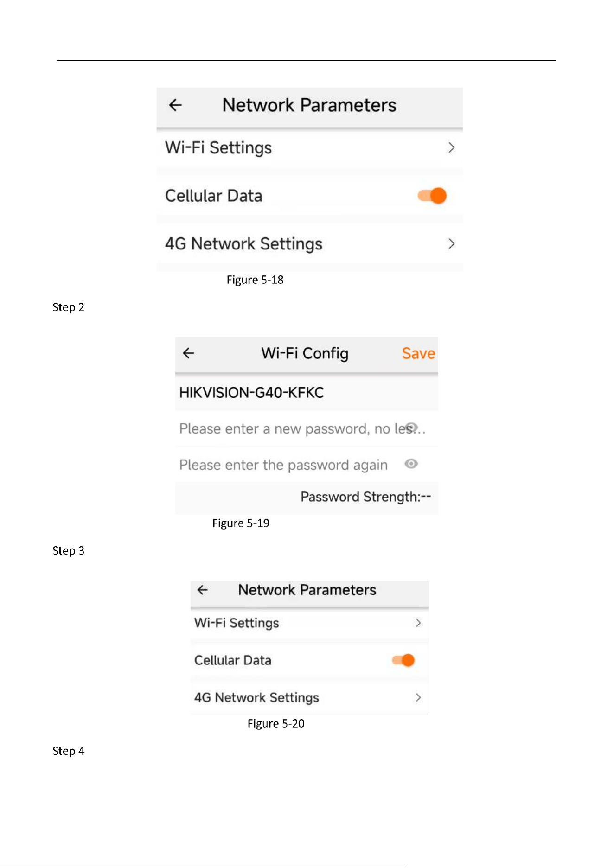Open Wi-Fi Settings label in Figure 5-20

(x=237, y=623)
